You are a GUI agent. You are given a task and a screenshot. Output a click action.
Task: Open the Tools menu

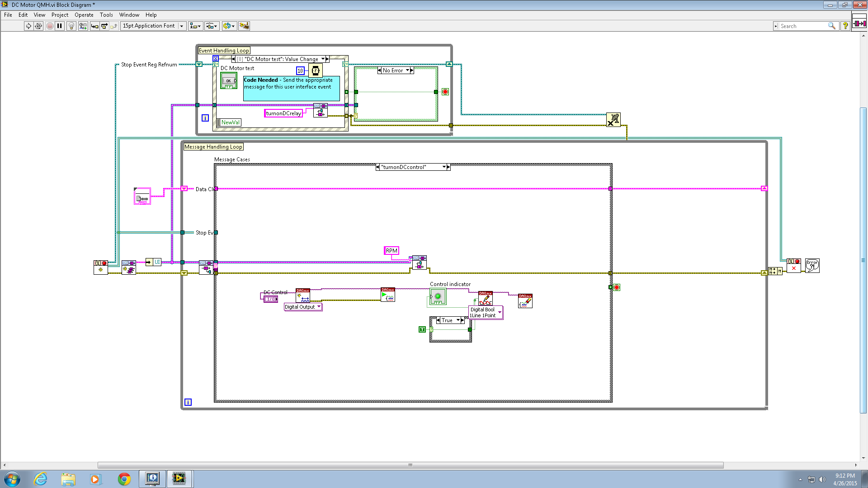[x=106, y=15]
